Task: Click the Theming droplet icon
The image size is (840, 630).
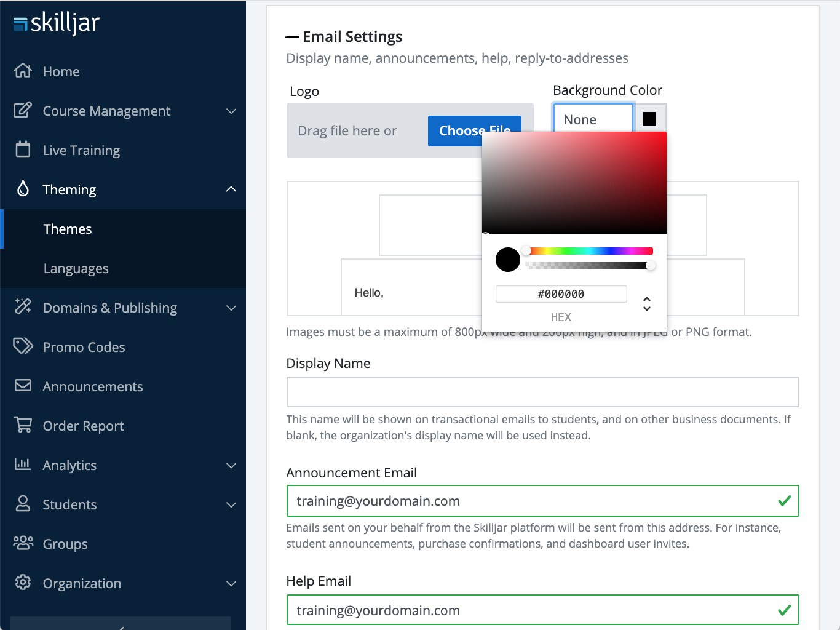Action: pyautogui.click(x=23, y=189)
